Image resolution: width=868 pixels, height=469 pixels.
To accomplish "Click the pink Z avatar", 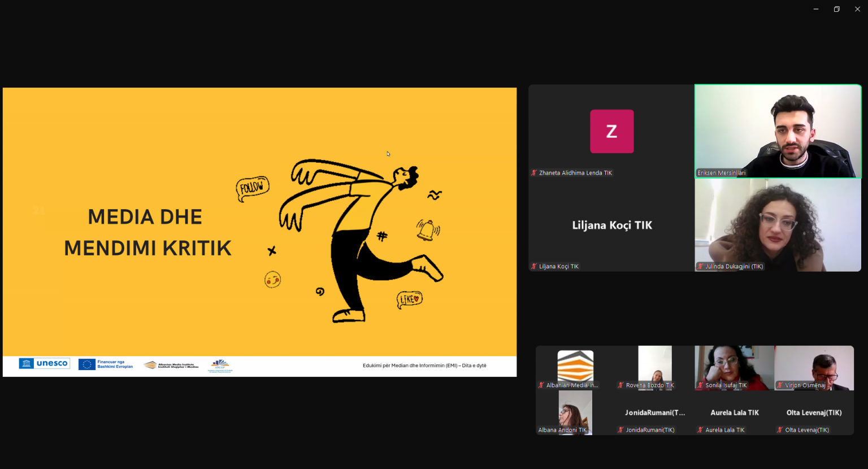I will pos(611,131).
